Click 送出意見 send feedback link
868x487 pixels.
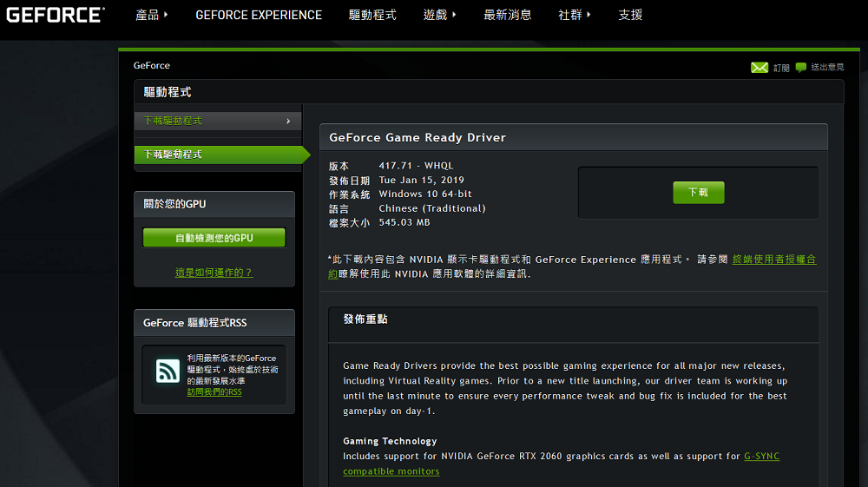827,67
